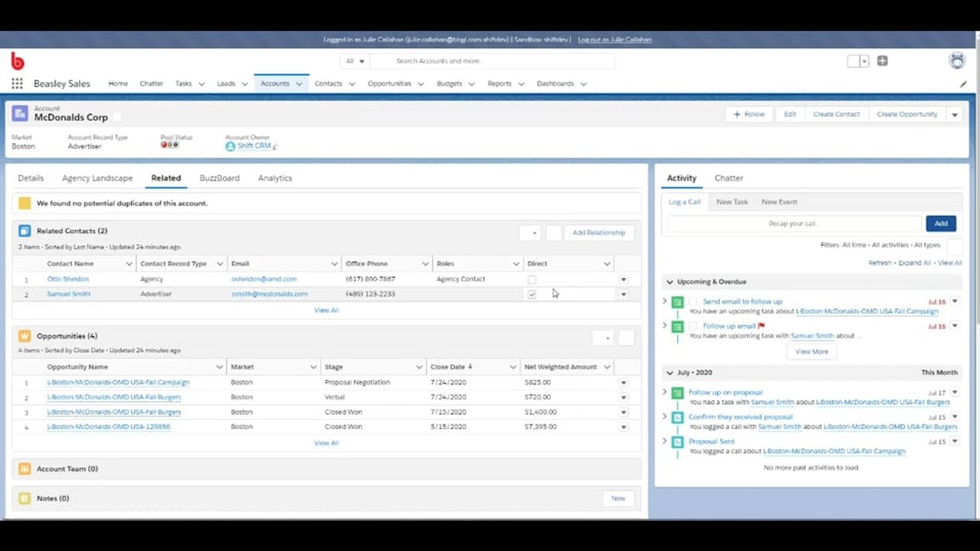Select the New Task activity tab
This screenshot has height=551, width=980.
732,202
